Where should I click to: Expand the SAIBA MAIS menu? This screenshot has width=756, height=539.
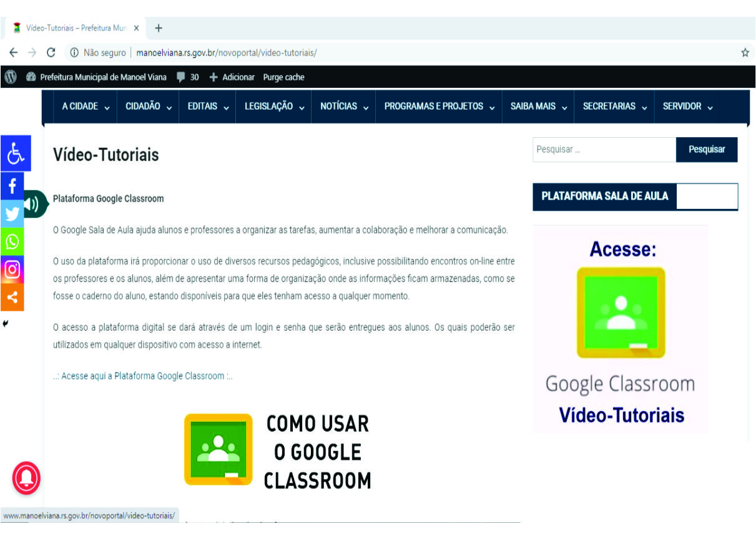[539, 107]
